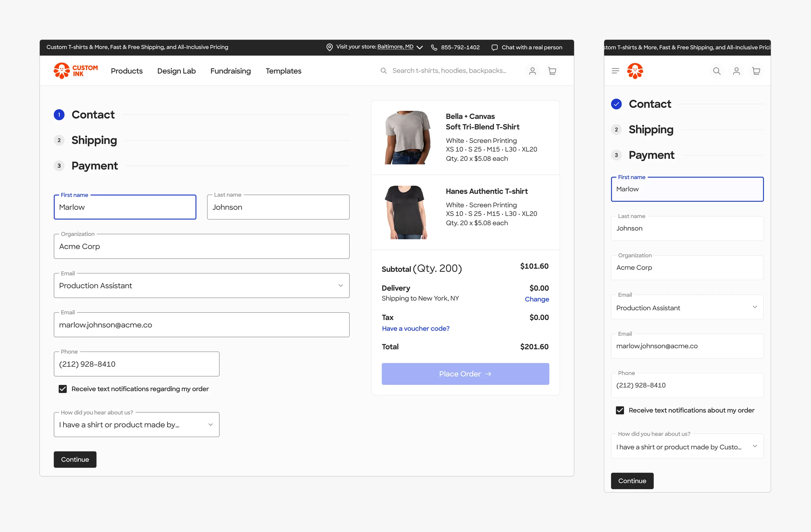The height and width of the screenshot is (532, 811).
Task: Expand the Baltimore, MD store dropdown
Action: (419, 47)
